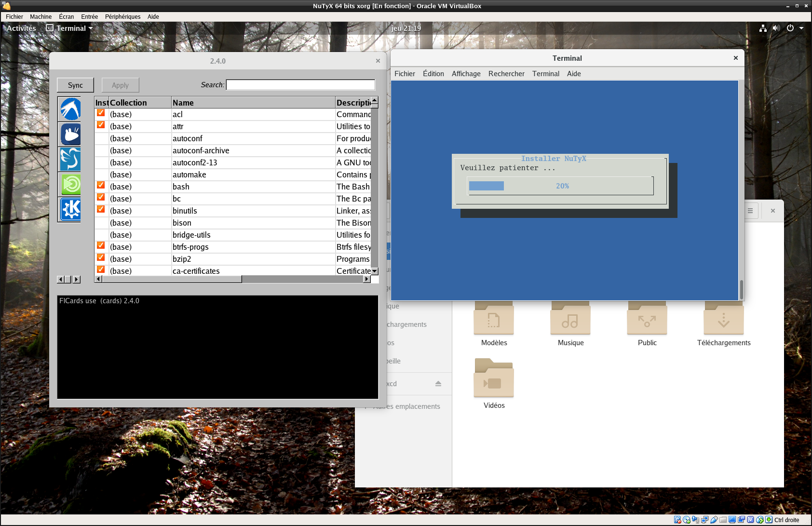This screenshot has width=812, height=526.
Task: Uncheck the binutils package checkbox
Action: pos(101,209)
